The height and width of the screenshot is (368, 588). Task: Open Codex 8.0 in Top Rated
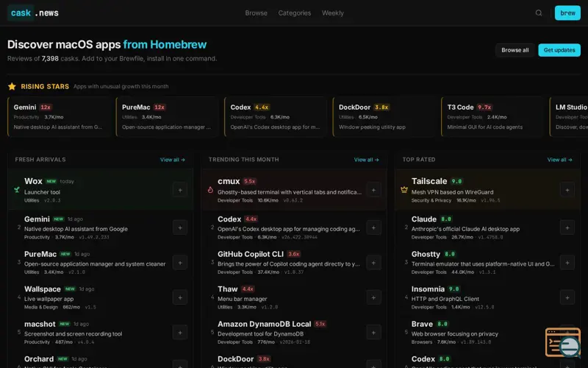tap(488, 360)
